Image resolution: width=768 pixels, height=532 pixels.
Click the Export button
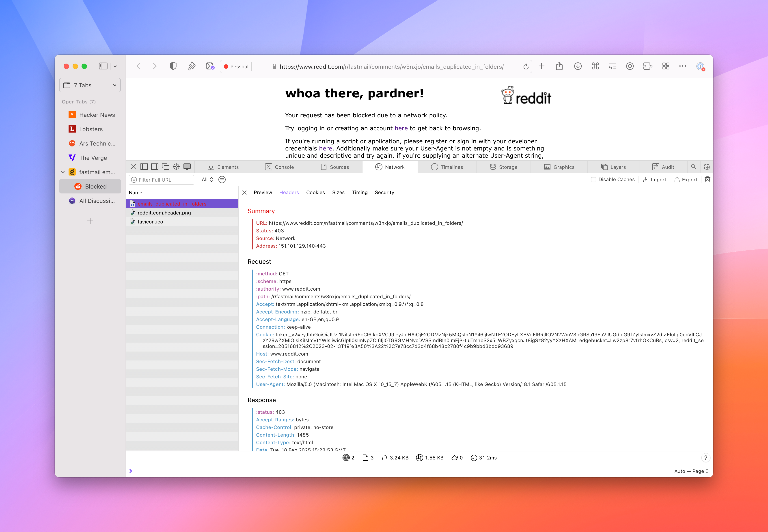(686, 180)
